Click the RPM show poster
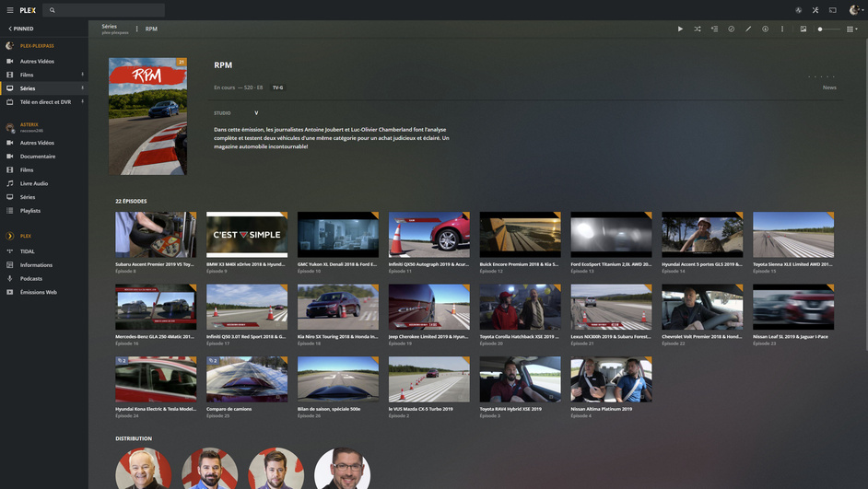Screen dimensions: 868x489 [147, 116]
